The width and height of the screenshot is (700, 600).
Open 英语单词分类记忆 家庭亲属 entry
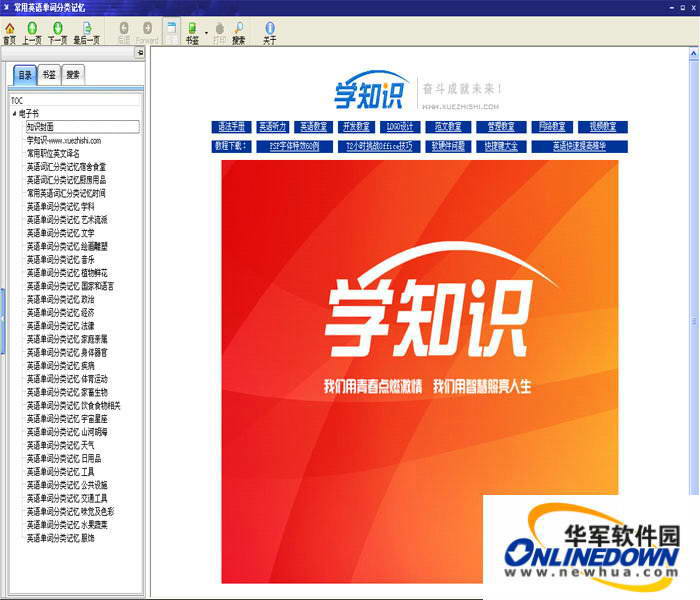(x=67, y=339)
